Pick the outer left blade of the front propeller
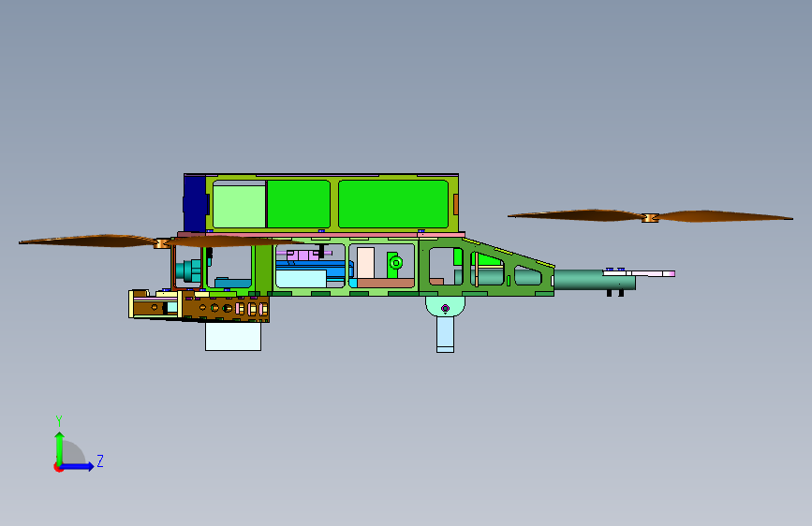 [88, 241]
